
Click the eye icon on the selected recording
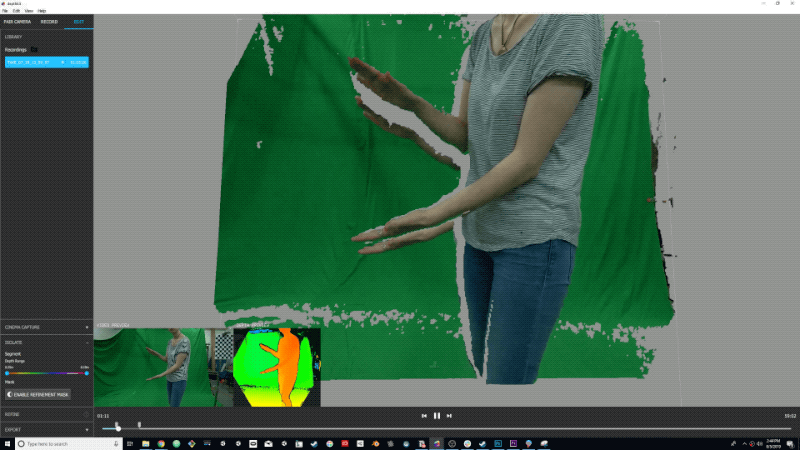[62, 62]
